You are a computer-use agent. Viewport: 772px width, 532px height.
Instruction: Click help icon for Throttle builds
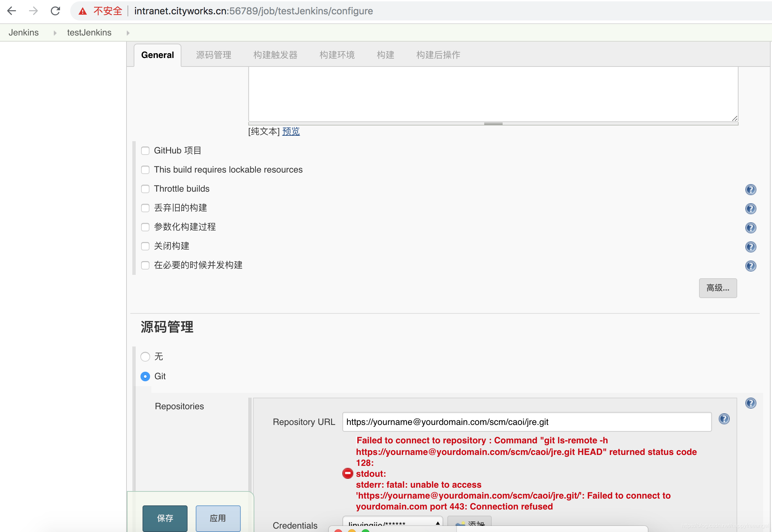pos(751,190)
